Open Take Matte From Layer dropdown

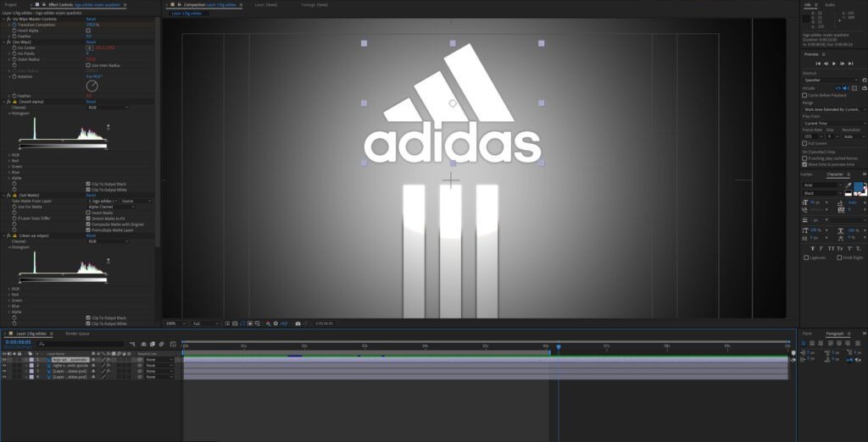coord(102,201)
